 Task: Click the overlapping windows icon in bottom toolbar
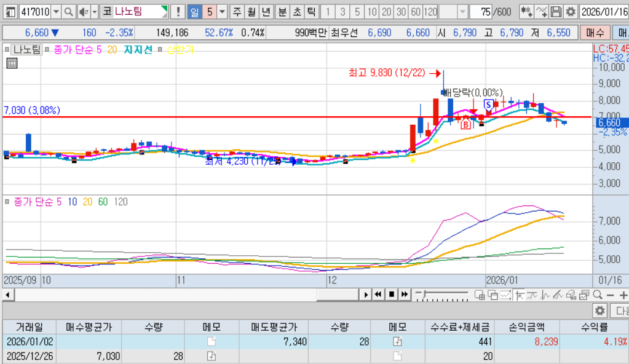[493, 295]
